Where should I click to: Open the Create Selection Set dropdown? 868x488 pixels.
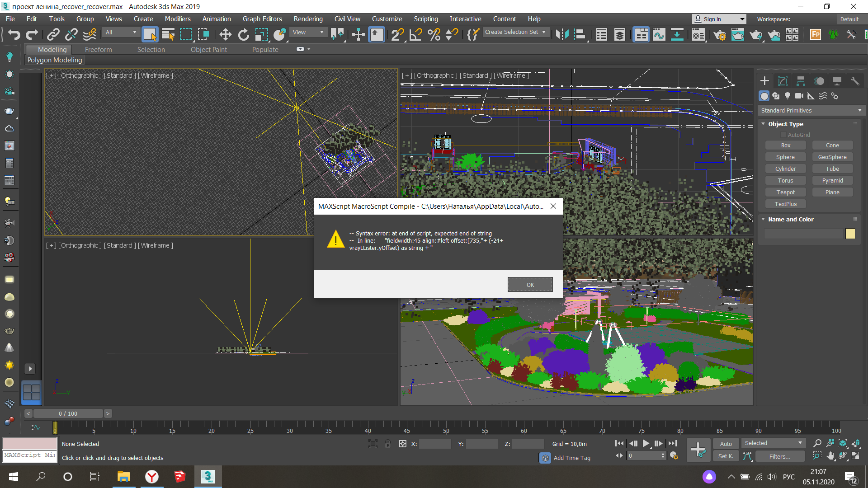pos(515,32)
